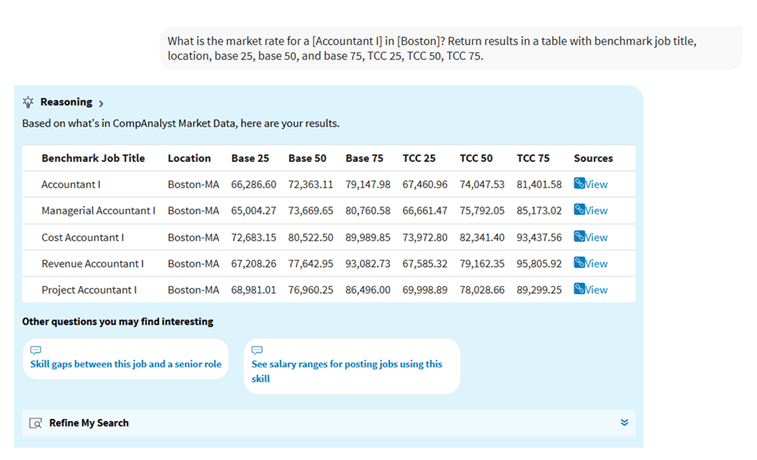This screenshot has width=757, height=460.
Task: Click the 65,004.27 Base 25 value
Action: 253,210
